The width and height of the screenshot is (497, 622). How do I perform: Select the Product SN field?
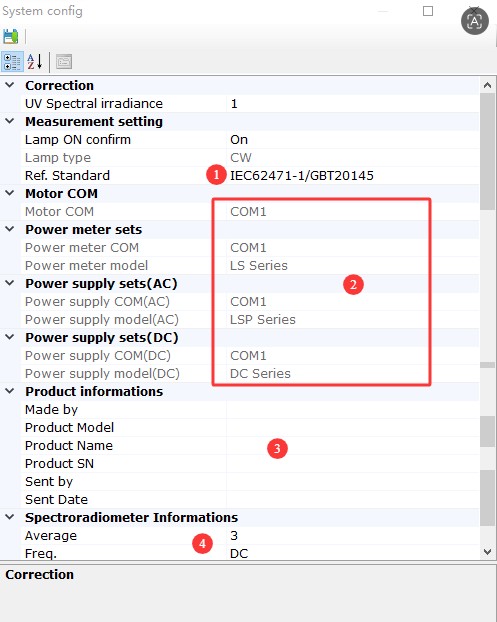click(352, 463)
